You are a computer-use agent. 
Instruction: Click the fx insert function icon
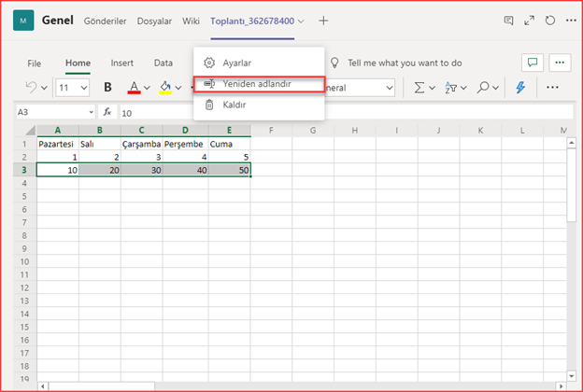point(107,112)
